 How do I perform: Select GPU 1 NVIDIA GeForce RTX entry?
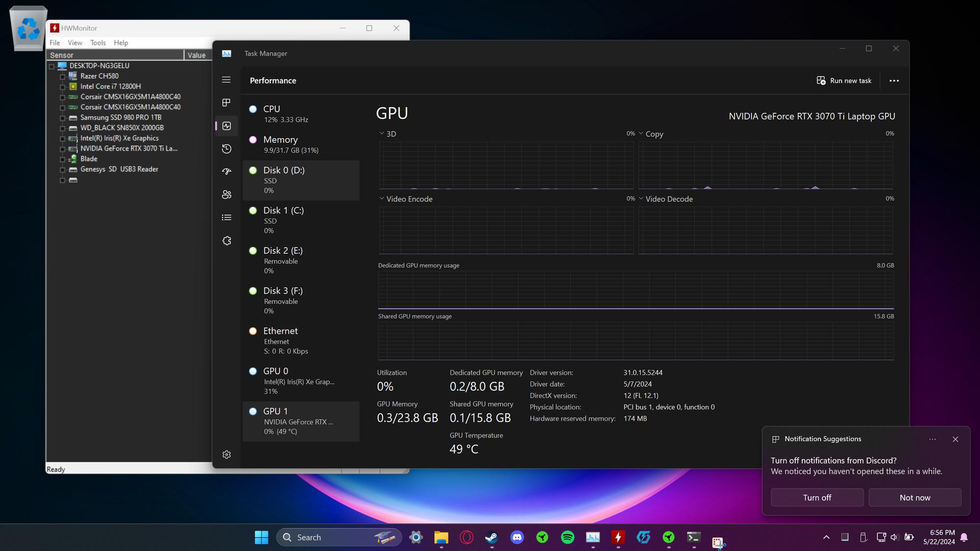(301, 421)
